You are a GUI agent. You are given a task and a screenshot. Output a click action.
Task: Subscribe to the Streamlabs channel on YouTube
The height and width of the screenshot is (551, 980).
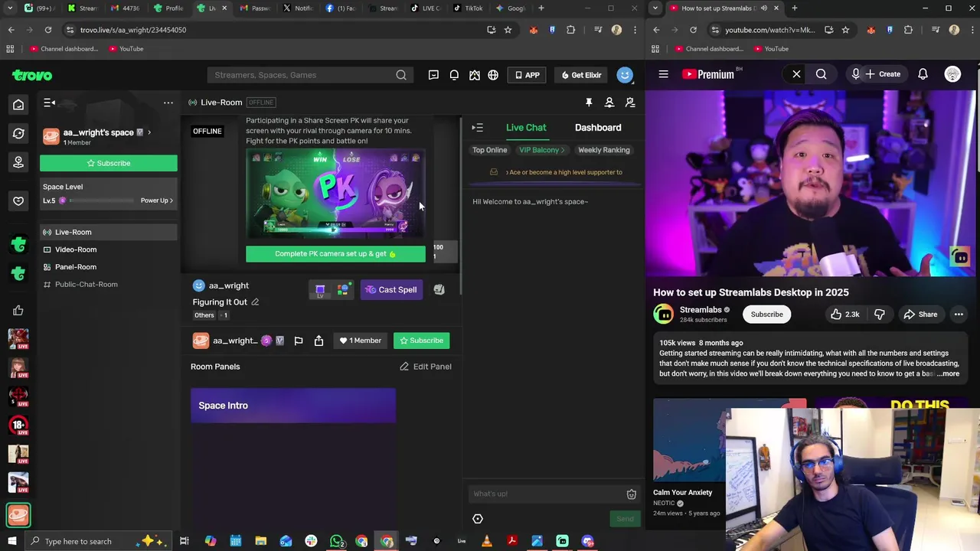766,315
